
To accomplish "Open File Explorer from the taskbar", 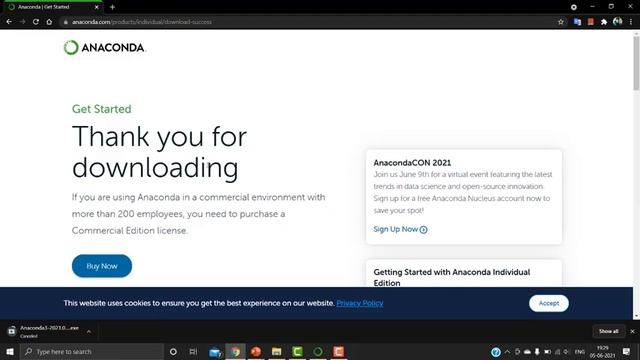I will [277, 351].
